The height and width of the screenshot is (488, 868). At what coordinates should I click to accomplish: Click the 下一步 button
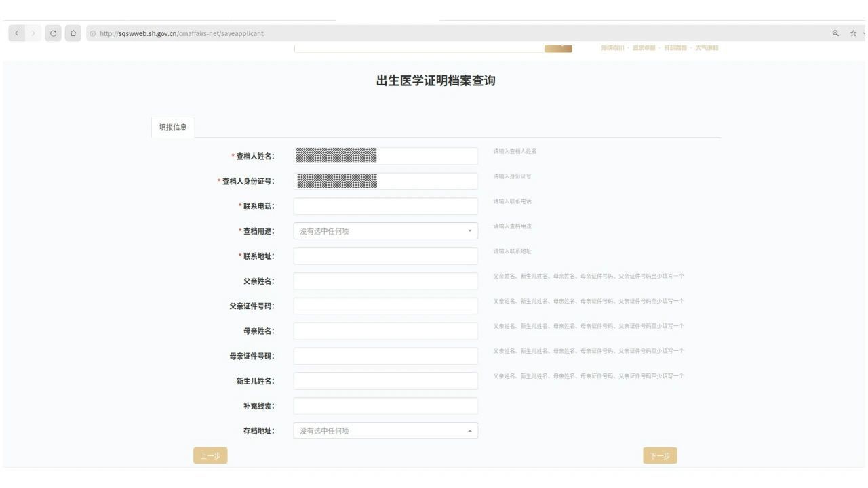pyautogui.click(x=660, y=455)
